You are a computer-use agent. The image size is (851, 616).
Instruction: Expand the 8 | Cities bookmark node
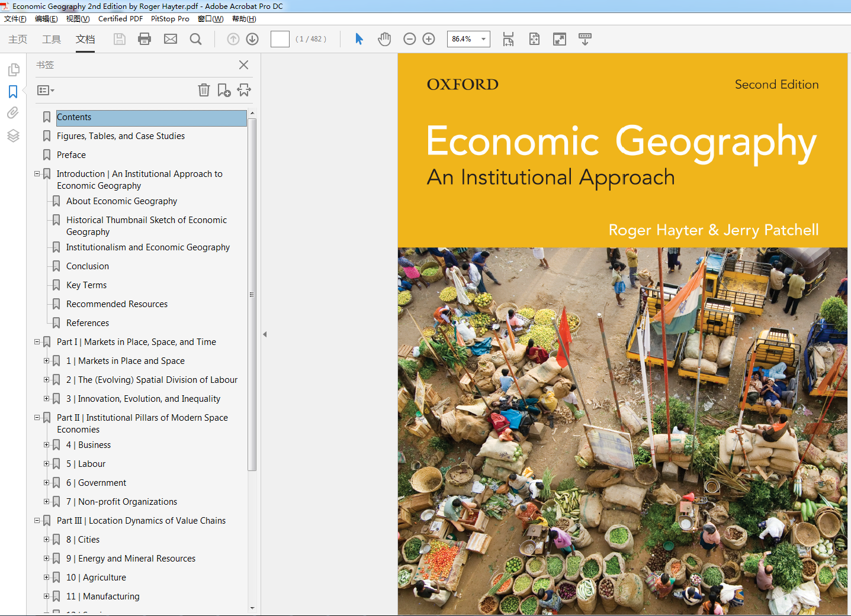(x=47, y=540)
